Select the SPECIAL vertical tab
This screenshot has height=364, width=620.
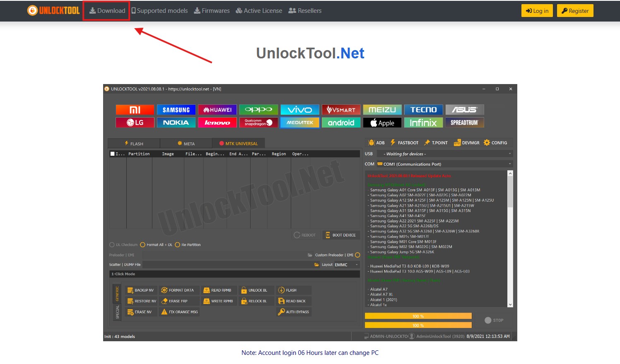(117, 312)
